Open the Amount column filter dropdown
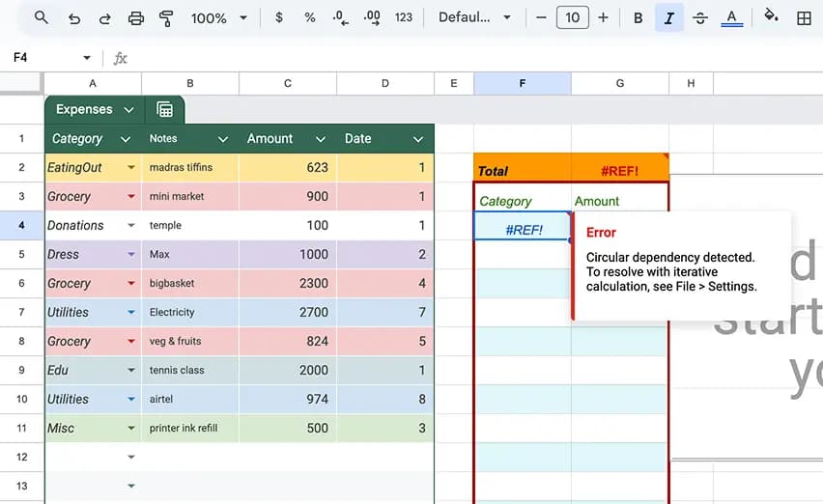The width and height of the screenshot is (823, 504). pos(320,139)
